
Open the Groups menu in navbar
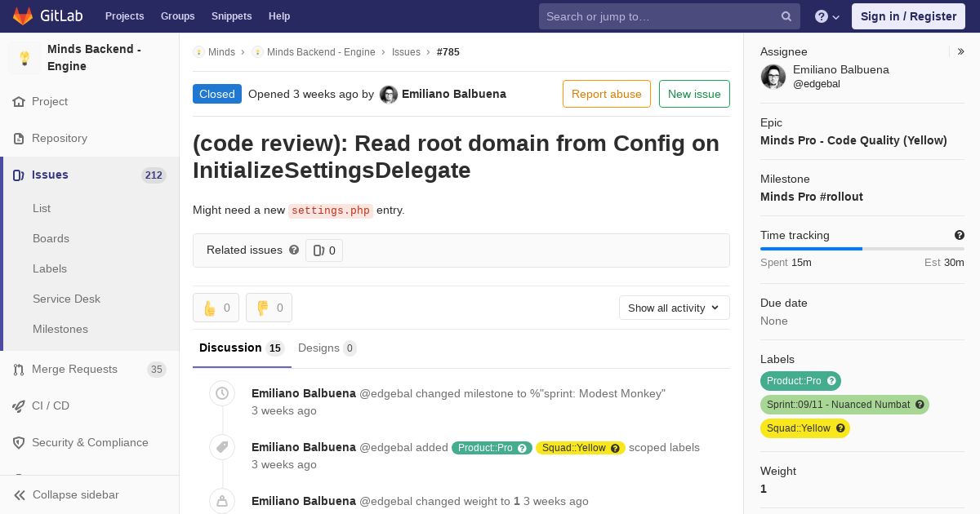click(x=177, y=16)
